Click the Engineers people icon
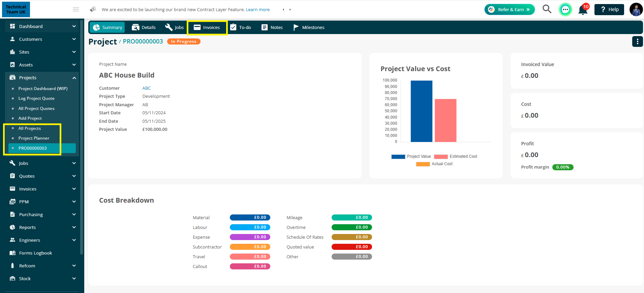 coord(12,240)
